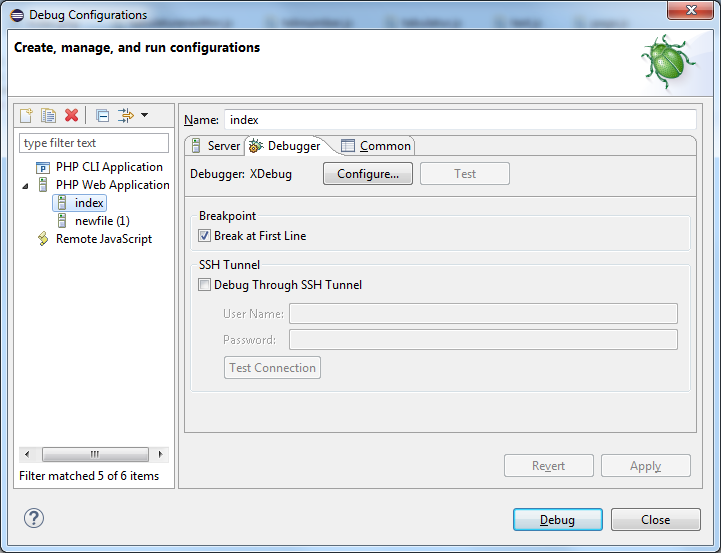Switch to the Server tab
Viewport: 721px width, 553px height.
(x=214, y=146)
